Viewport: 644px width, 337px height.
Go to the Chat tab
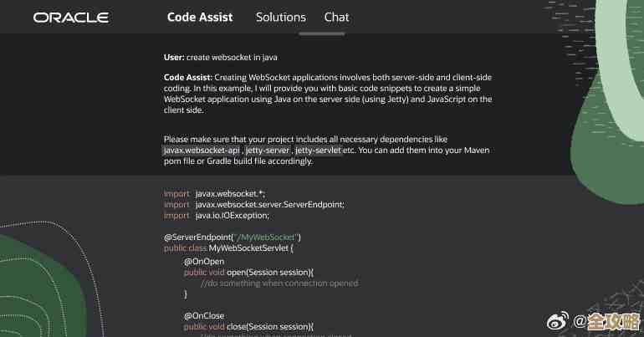[337, 17]
